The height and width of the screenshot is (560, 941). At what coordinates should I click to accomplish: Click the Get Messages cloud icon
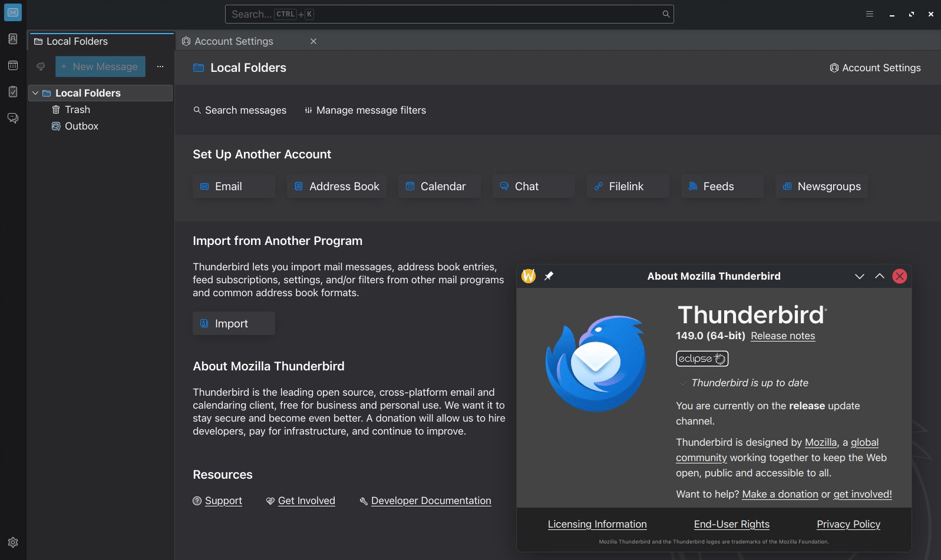[41, 67]
